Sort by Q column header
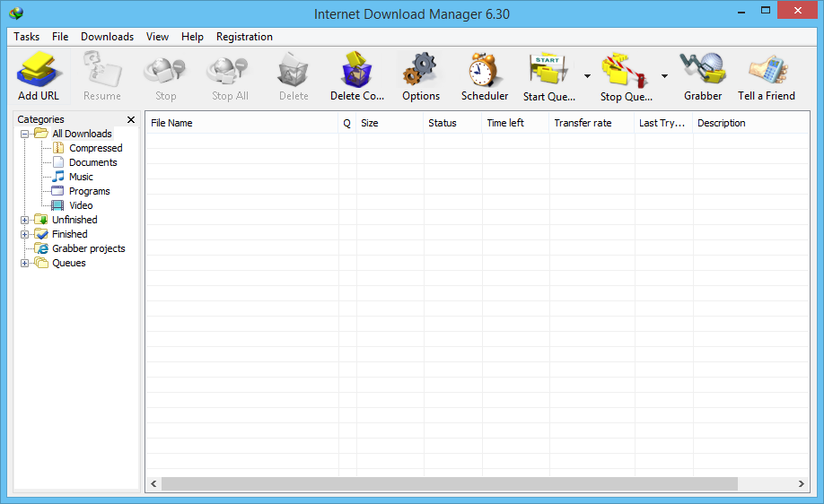The image size is (824, 504). pyautogui.click(x=346, y=123)
